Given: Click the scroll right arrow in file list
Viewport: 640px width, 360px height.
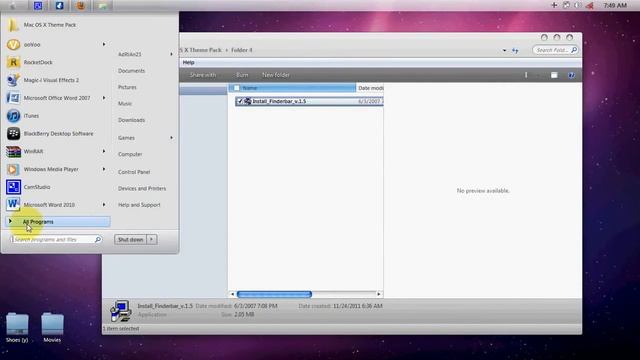Looking at the screenshot, I should tap(379, 294).
